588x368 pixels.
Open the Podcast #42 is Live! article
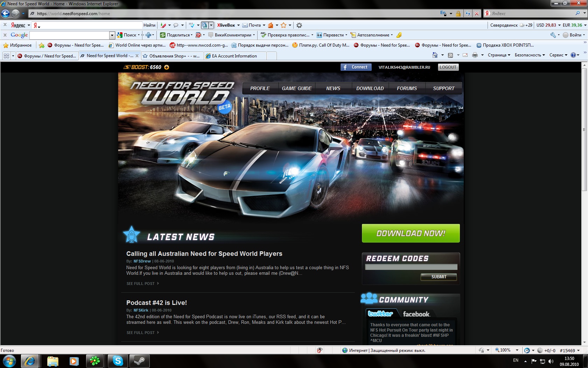pos(156,303)
